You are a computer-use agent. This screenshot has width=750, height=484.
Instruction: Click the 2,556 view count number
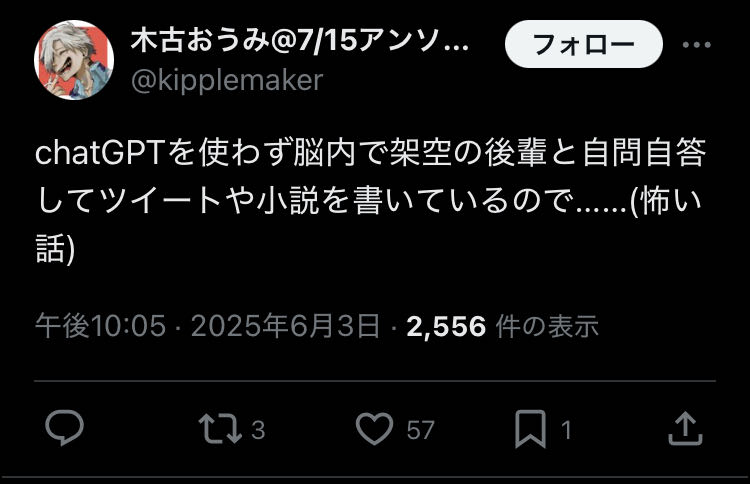[446, 327]
